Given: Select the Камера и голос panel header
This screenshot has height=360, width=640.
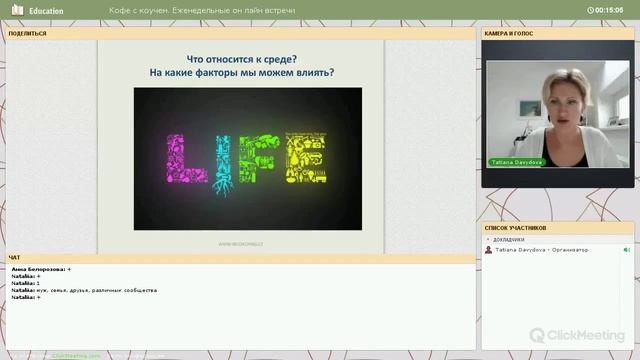Looking at the screenshot, I should pos(558,33).
